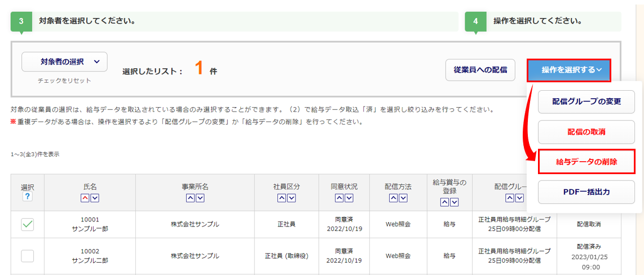Screen dimensions: 644x275
Task: Sort 事業所名 column ascending
Action: [x=190, y=198]
